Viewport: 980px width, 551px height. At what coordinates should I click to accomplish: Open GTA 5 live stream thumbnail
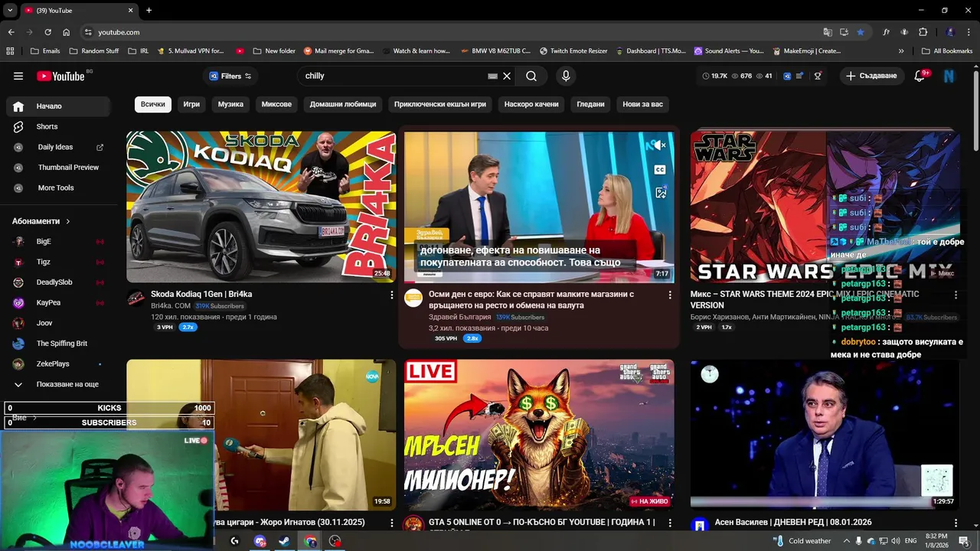coord(539,435)
